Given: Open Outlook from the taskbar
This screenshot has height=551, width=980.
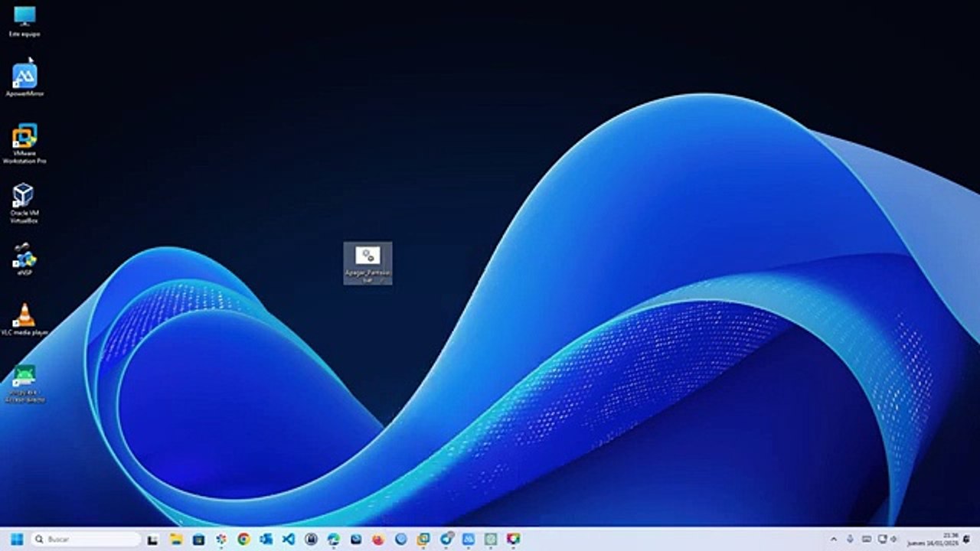Looking at the screenshot, I should [x=266, y=540].
